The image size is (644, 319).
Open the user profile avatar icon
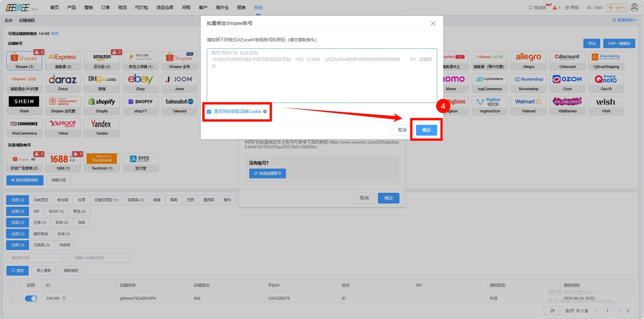634,7
